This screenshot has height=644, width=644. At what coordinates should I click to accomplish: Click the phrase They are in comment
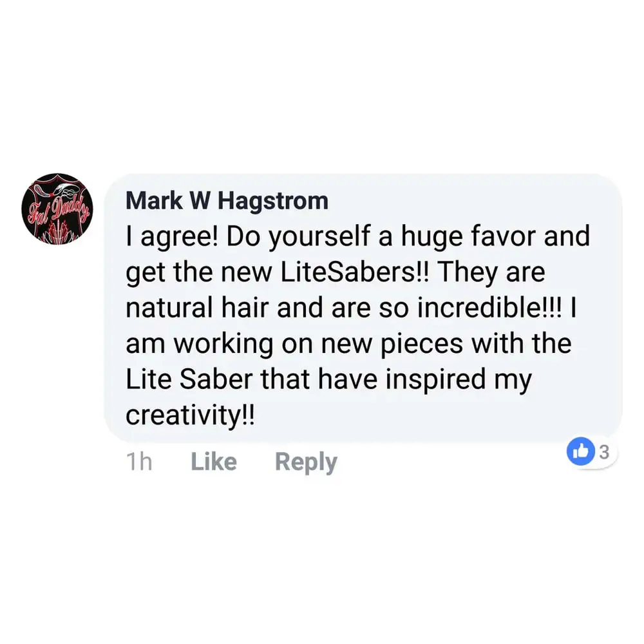pyautogui.click(x=491, y=272)
